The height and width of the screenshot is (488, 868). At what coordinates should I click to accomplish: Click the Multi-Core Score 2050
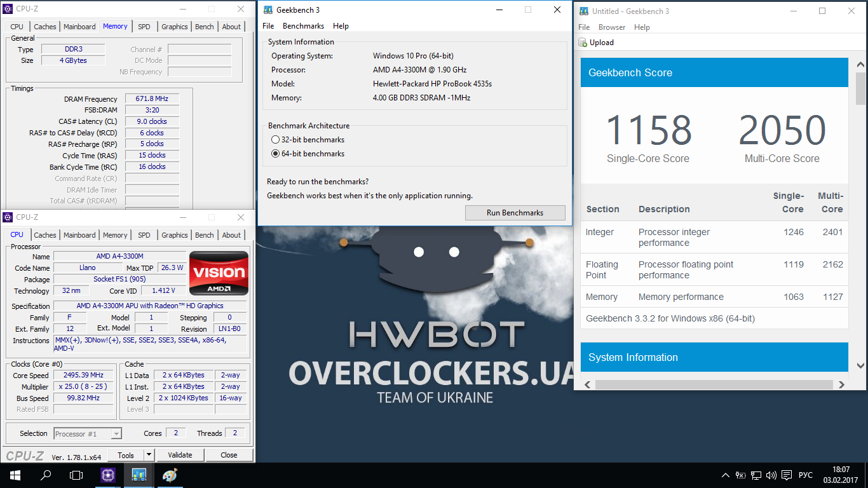tap(782, 130)
